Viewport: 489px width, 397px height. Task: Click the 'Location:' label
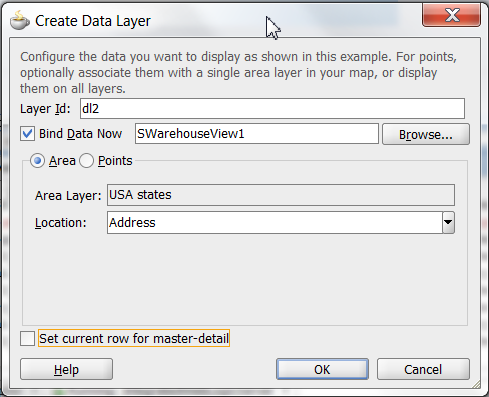pyautogui.click(x=61, y=223)
